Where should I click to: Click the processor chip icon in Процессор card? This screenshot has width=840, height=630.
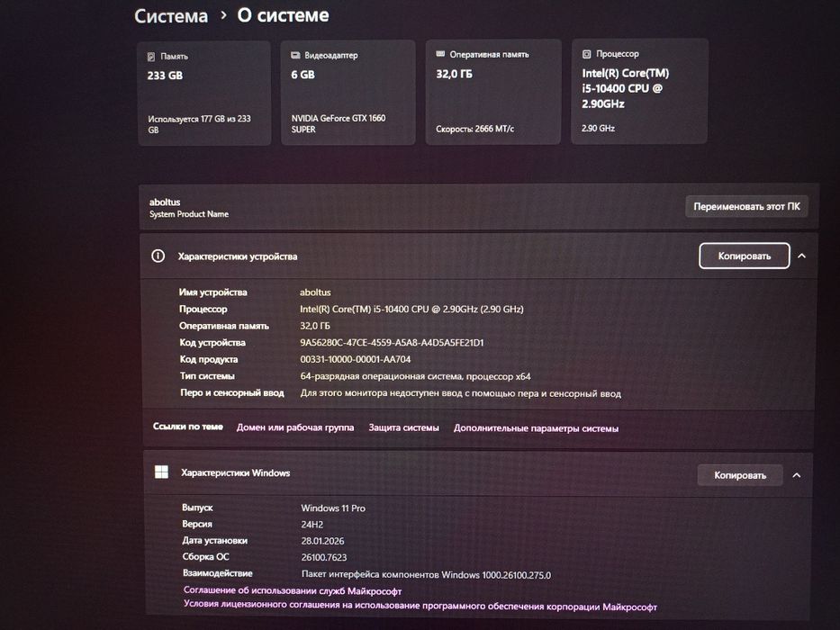[587, 54]
